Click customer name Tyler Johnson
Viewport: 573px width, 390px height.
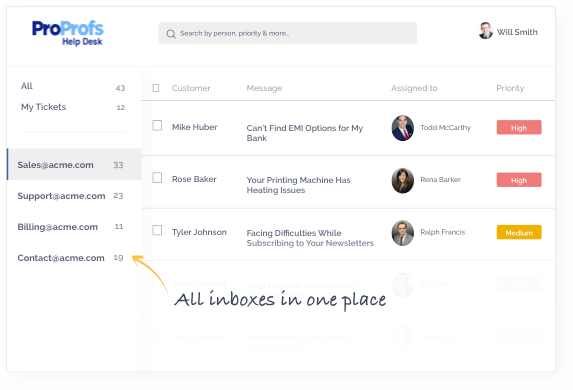point(199,232)
